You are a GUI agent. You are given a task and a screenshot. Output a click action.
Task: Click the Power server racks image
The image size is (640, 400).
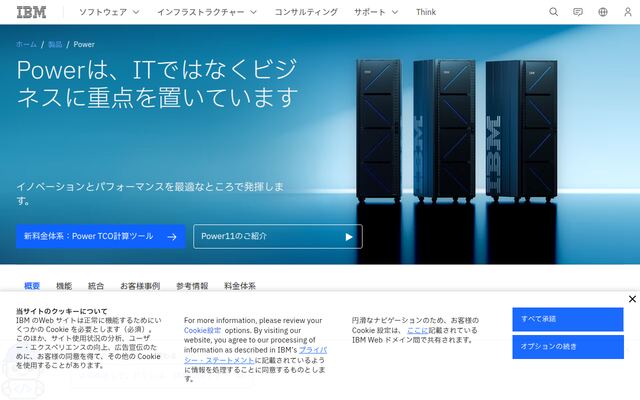[457, 131]
